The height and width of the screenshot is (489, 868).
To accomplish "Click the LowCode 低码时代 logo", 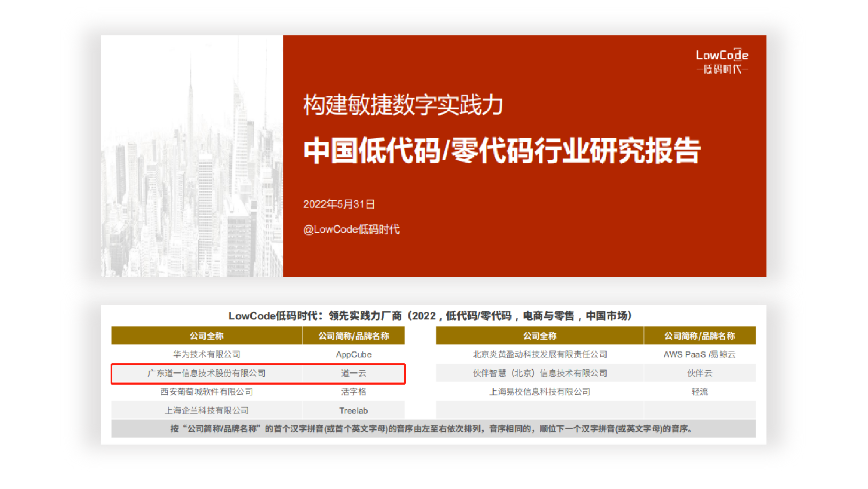I will pos(722,62).
